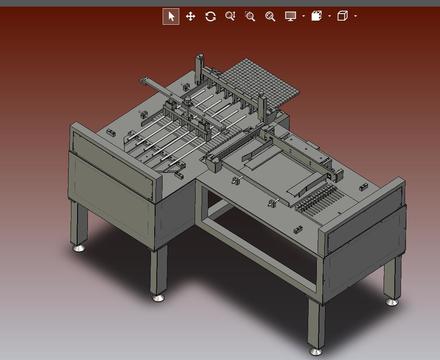This screenshot has height=360, width=440.
Task: Pick the Zoom in/out magnifier tool
Action: [230, 16]
